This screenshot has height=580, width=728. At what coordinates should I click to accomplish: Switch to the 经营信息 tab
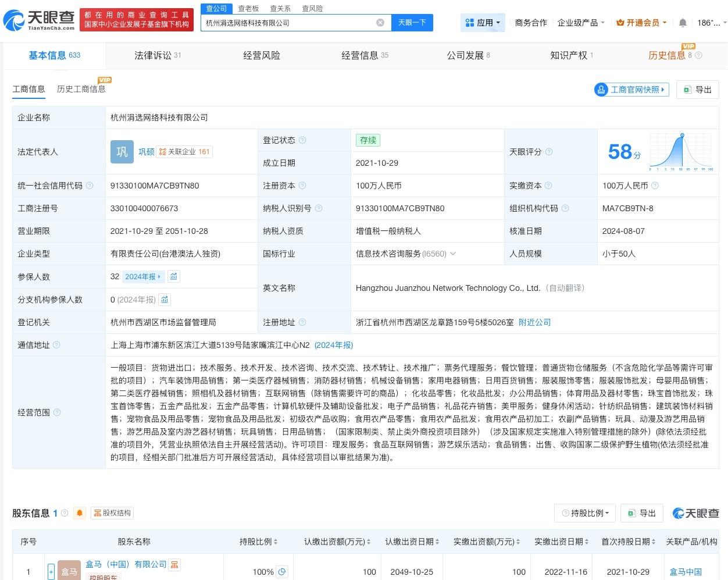tap(365, 55)
